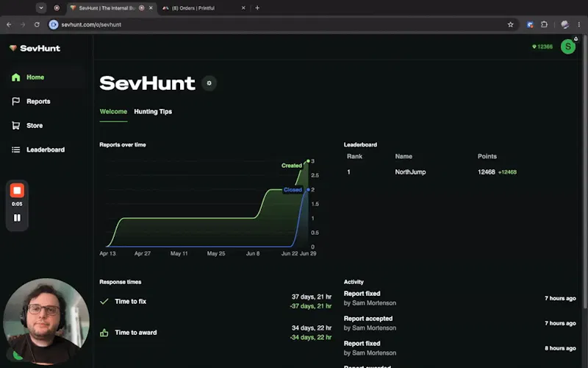
Task: Open a new browser tab
Action: point(257,8)
